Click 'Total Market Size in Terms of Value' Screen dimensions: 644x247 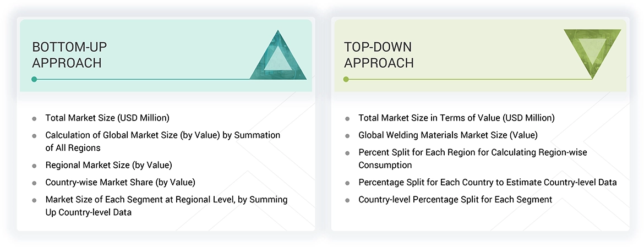(x=456, y=118)
